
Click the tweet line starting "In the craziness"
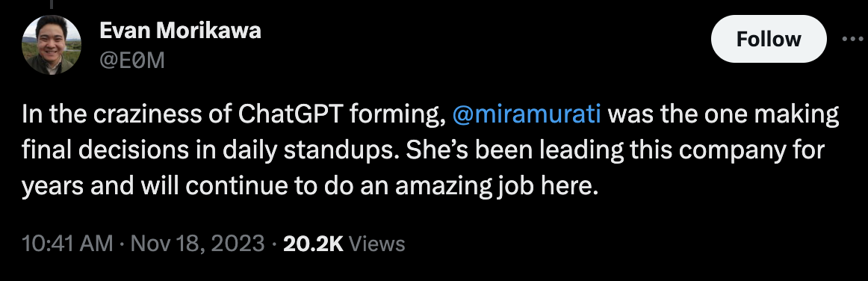pyautogui.click(x=430, y=115)
